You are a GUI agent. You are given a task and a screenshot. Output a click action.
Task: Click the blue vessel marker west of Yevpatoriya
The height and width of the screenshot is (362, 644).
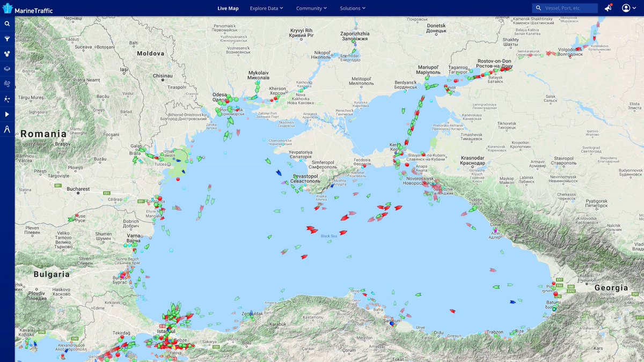279,173
